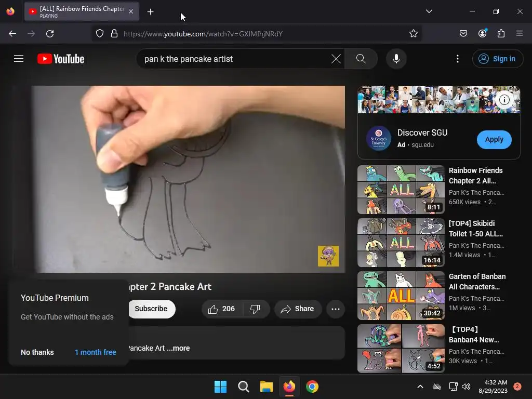Reload the current YouTube page
Viewport: 532px width, 399px height.
(50, 34)
